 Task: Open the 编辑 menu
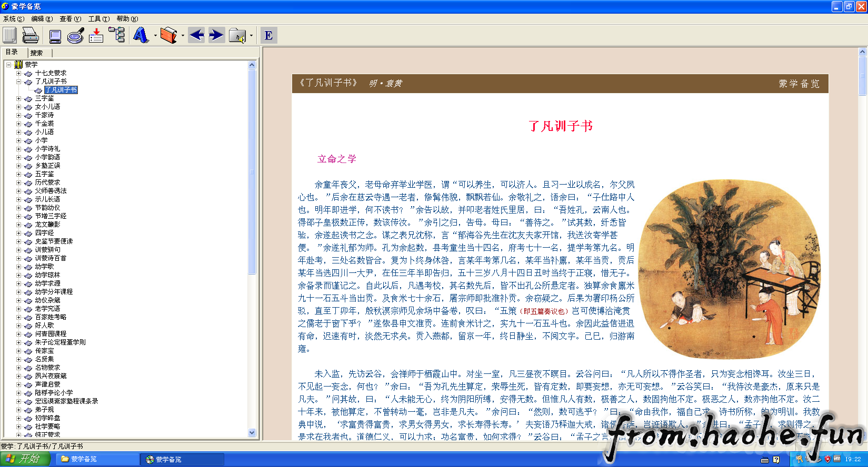point(42,18)
